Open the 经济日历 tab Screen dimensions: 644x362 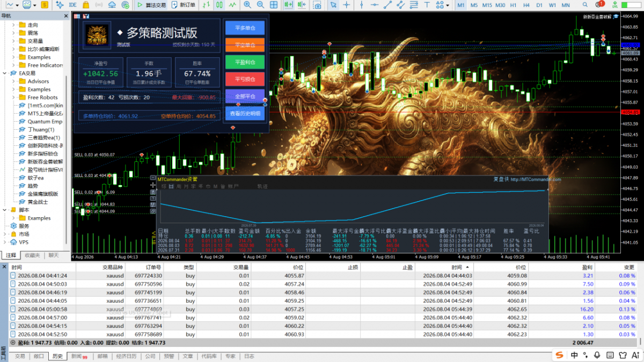[x=126, y=356]
